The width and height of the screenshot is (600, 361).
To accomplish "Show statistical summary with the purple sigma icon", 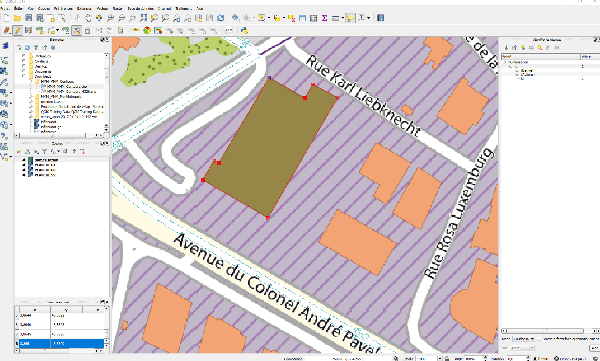I will click(x=324, y=18).
